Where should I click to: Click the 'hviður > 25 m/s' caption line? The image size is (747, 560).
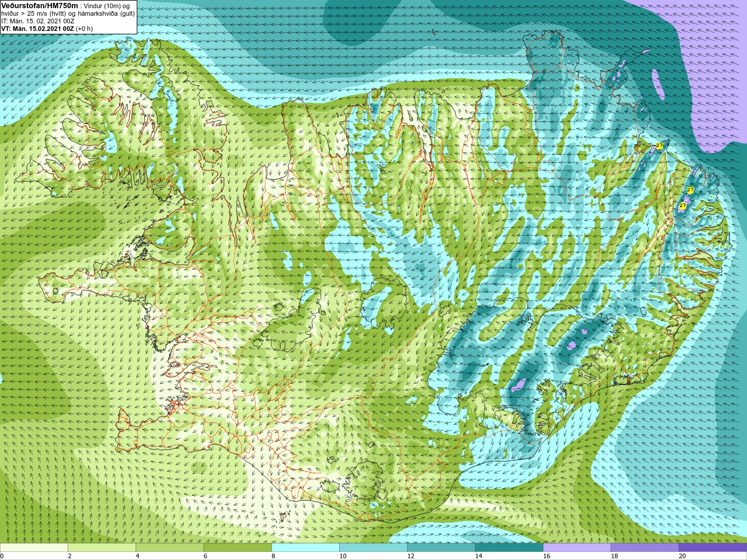(x=68, y=13)
